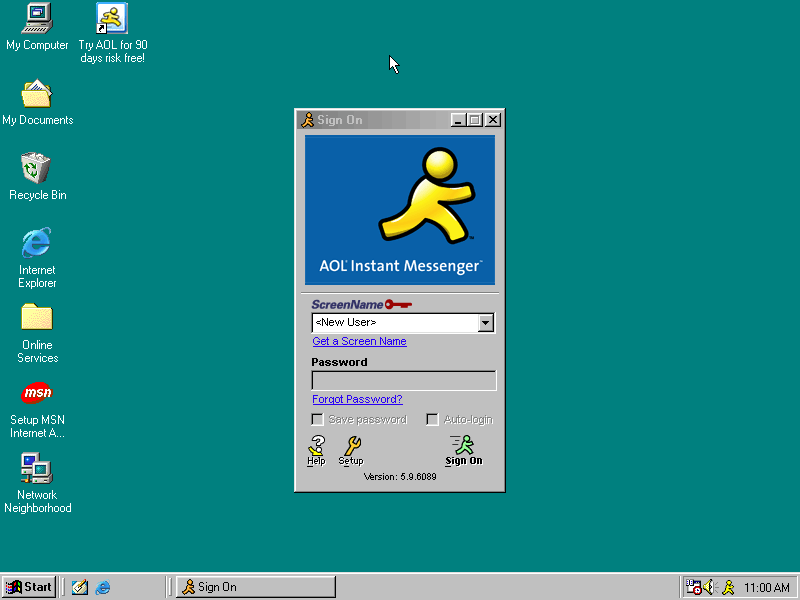Click the <New User> screen name field

(x=395, y=322)
